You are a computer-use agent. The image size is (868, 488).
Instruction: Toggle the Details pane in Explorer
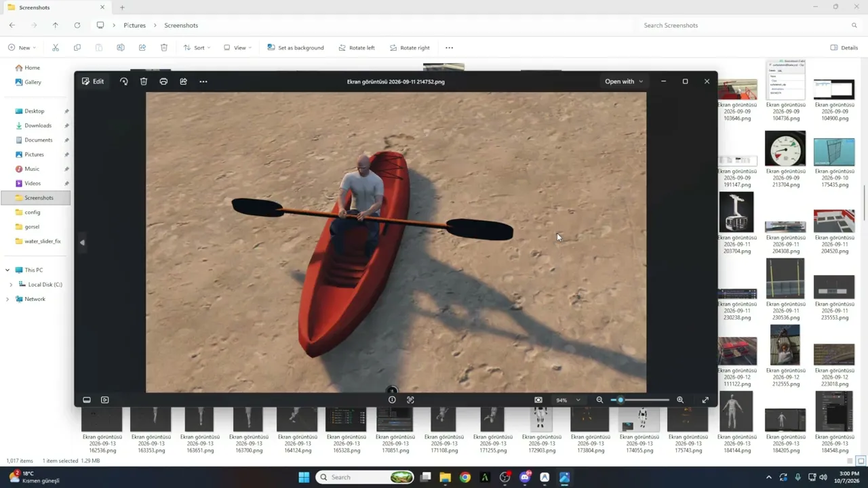[x=844, y=47]
